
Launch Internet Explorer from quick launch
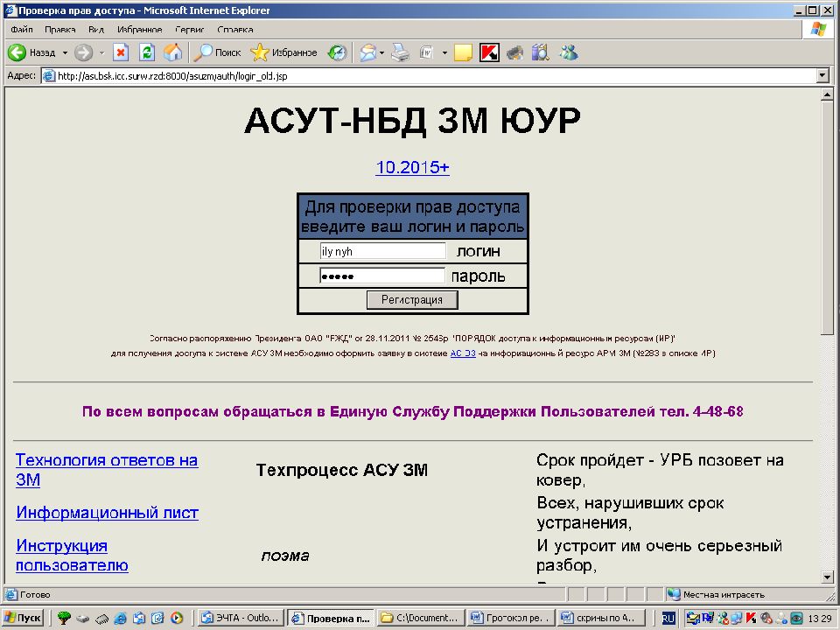pos(121,618)
